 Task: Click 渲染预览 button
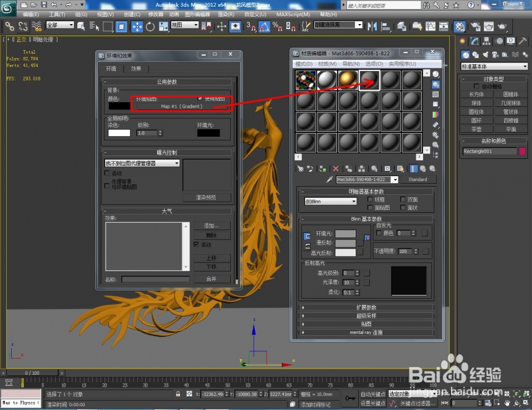click(x=206, y=197)
